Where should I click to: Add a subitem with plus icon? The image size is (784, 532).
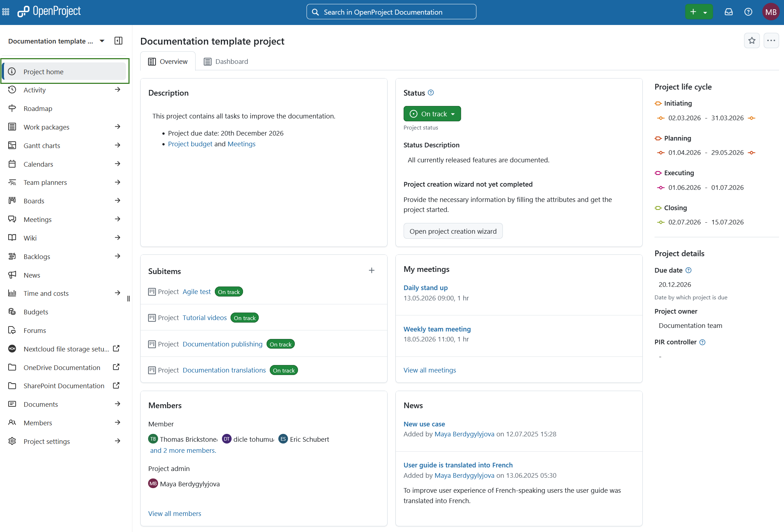371,270
